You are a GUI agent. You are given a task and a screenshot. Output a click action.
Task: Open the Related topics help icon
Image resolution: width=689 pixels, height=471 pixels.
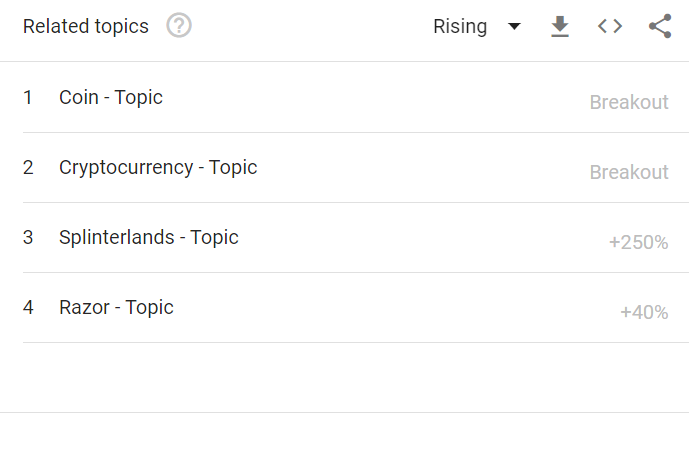[x=179, y=25]
